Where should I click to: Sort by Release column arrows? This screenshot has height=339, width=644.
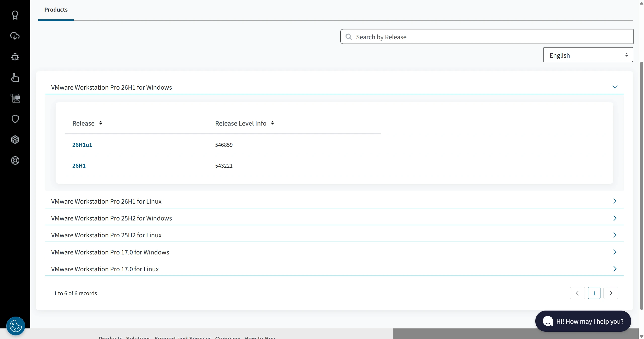tap(100, 123)
